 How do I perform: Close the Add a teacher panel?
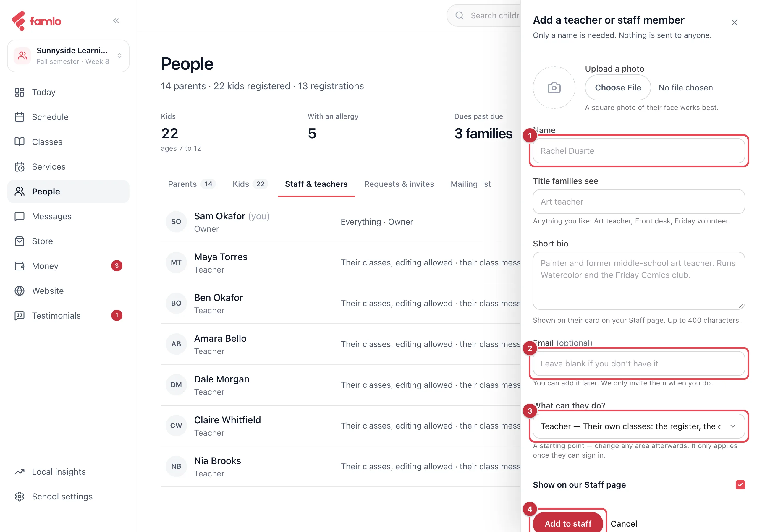(x=734, y=22)
